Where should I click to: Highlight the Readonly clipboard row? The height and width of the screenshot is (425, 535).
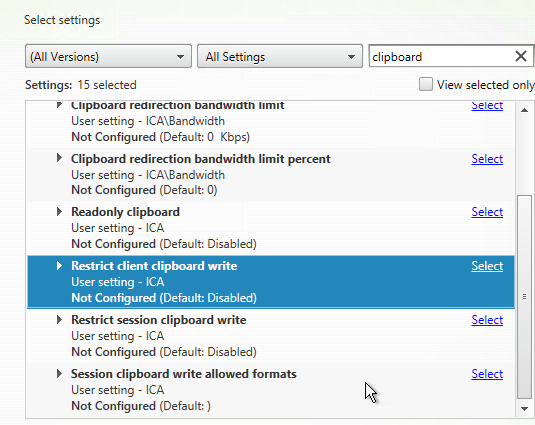271,228
